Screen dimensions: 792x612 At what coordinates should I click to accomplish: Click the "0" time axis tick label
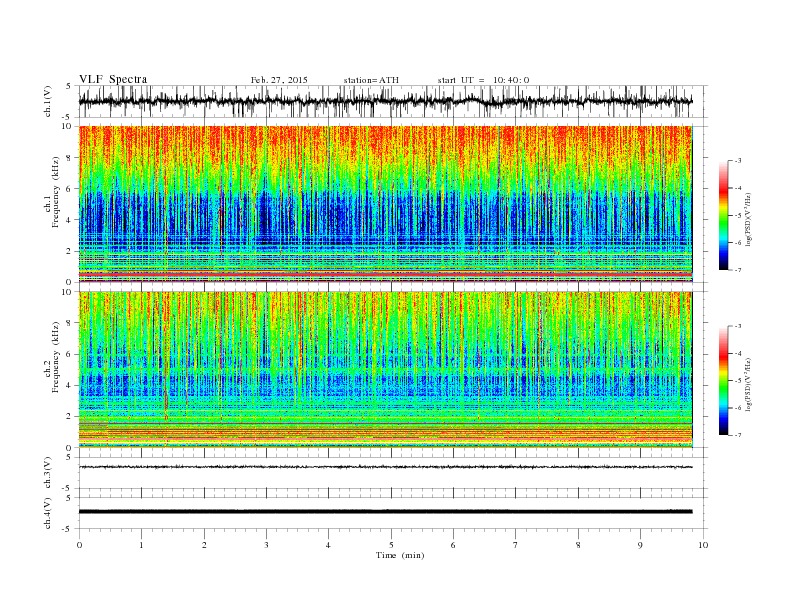79,545
